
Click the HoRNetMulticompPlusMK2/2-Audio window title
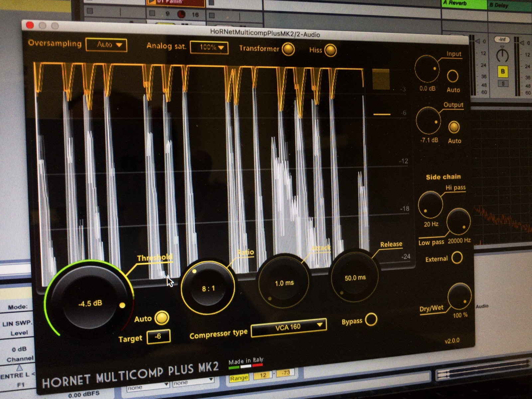pos(265,33)
